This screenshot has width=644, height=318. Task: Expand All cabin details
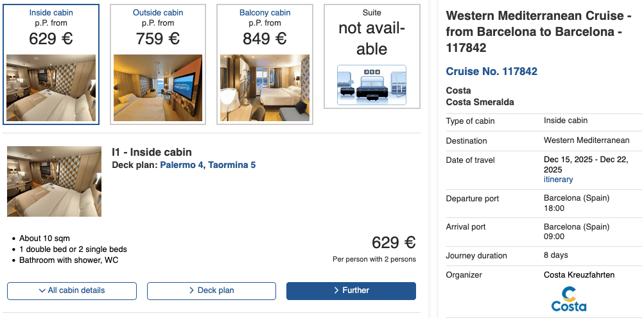[72, 290]
